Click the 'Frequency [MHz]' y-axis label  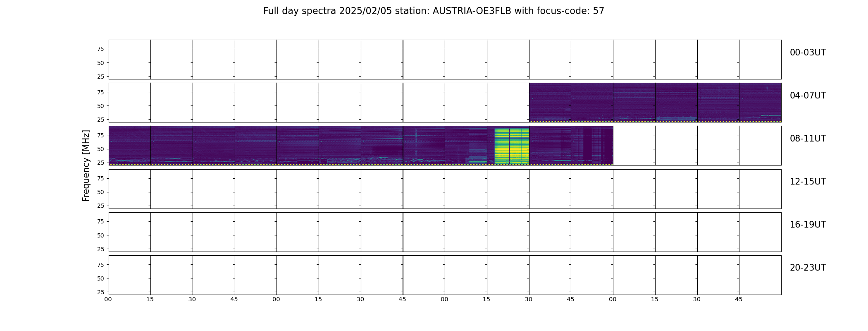86,166
